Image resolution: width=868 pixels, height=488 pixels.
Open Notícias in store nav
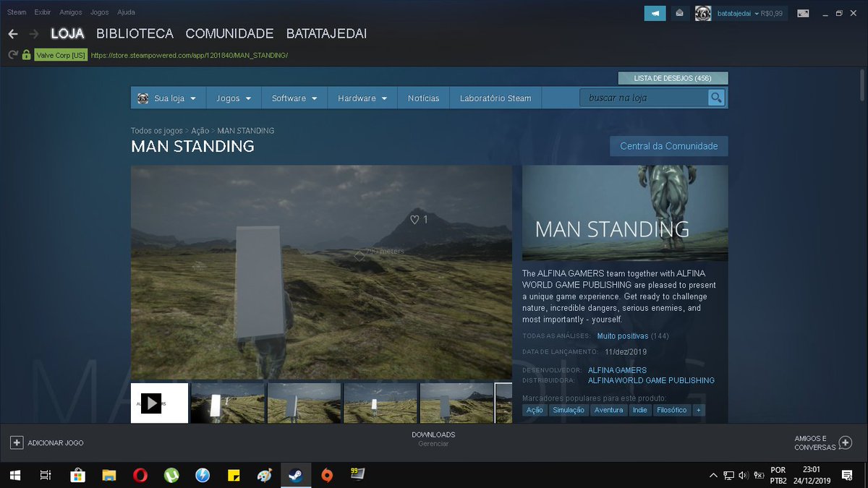click(423, 98)
